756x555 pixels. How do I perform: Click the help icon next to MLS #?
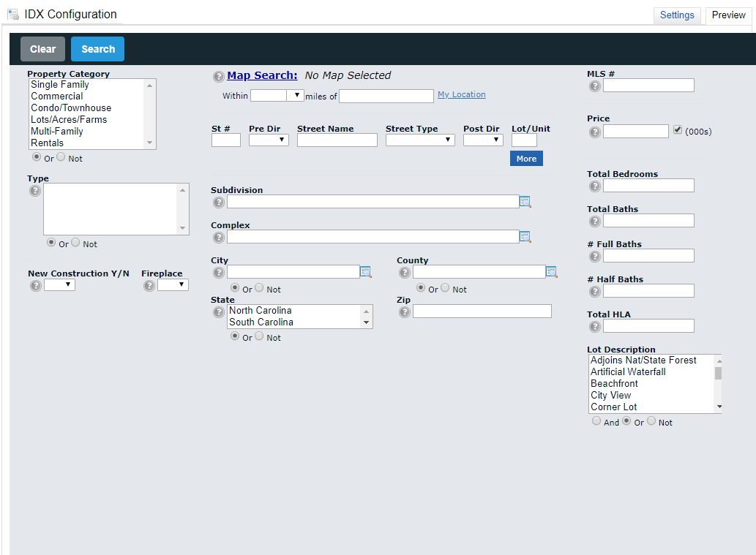click(595, 86)
